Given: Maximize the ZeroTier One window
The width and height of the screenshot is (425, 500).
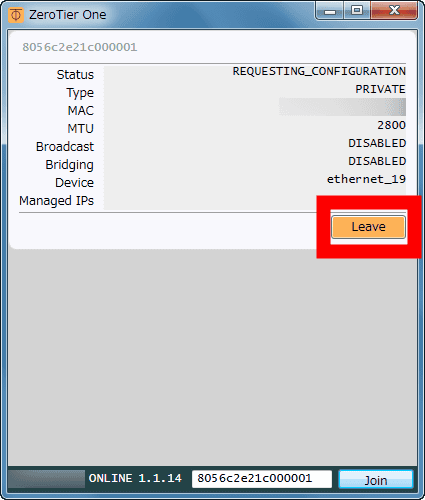Looking at the screenshot, I should (x=357, y=11).
